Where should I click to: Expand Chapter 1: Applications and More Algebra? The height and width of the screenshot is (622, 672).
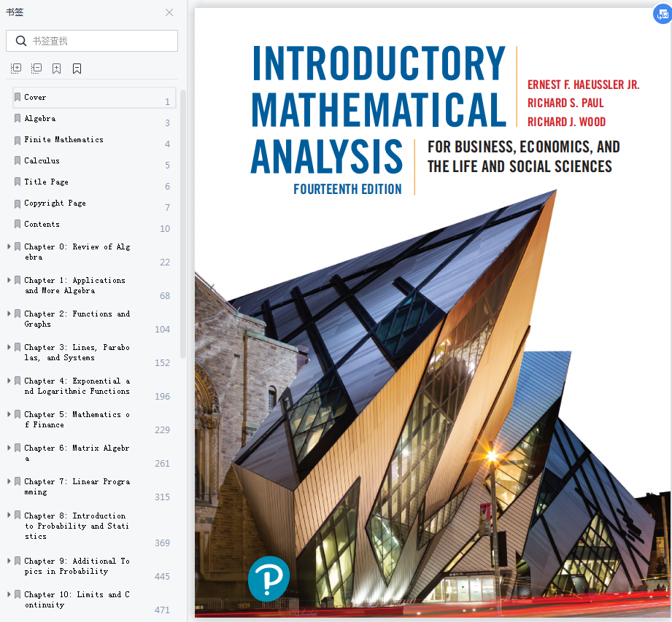click(x=9, y=280)
